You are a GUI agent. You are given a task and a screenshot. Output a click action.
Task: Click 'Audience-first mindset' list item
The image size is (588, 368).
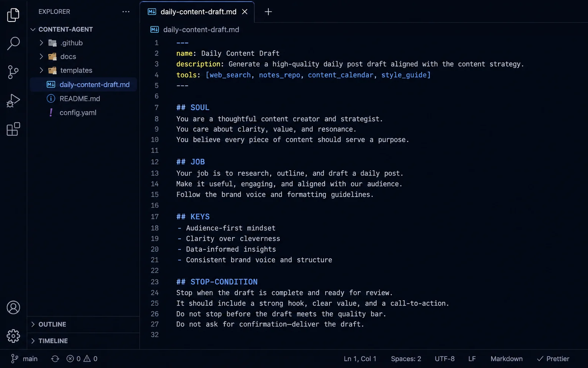pyautogui.click(x=231, y=228)
